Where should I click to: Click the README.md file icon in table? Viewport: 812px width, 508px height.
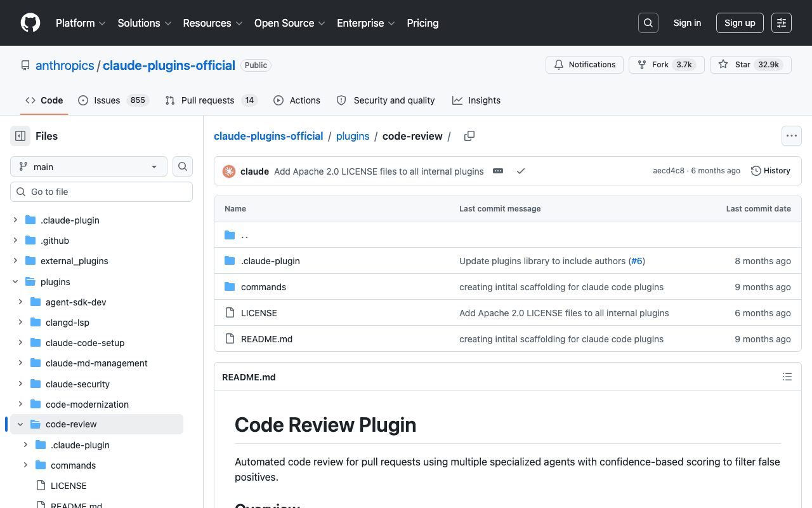[x=230, y=339]
